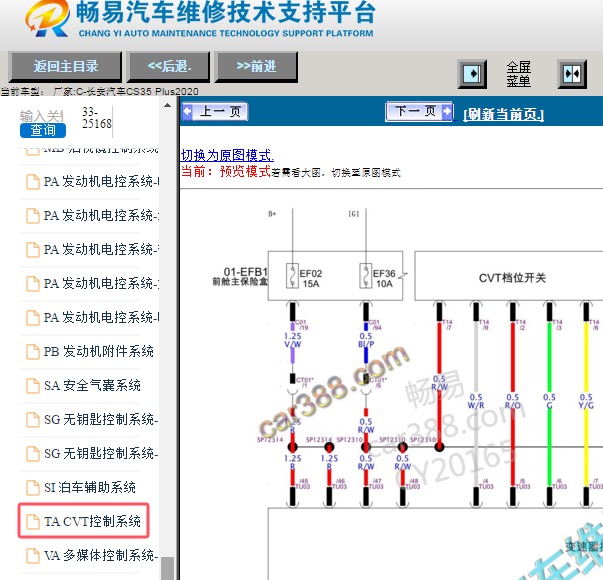Click document icon beside VA 多媒体控制系统
This screenshot has height=580, width=603.
(x=33, y=556)
